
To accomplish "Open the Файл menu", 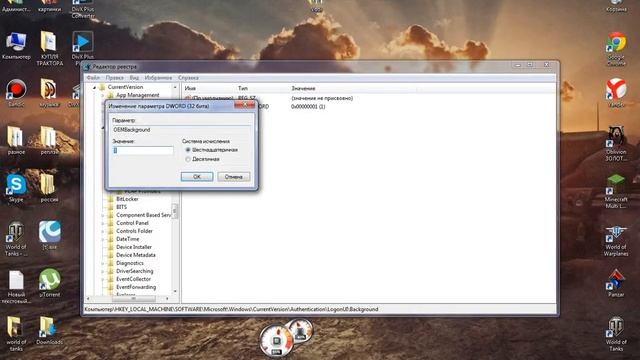I will click(93, 78).
